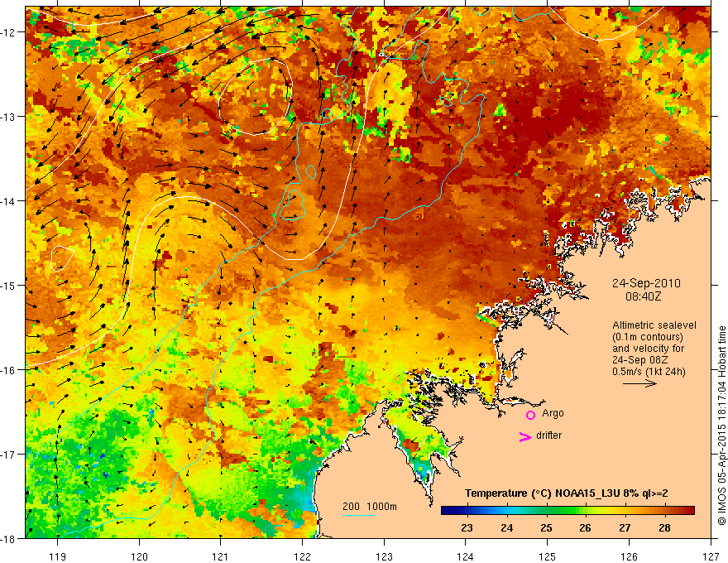728x563 pixels.
Task: Click the color bar tick label 23
Action: coord(467,527)
